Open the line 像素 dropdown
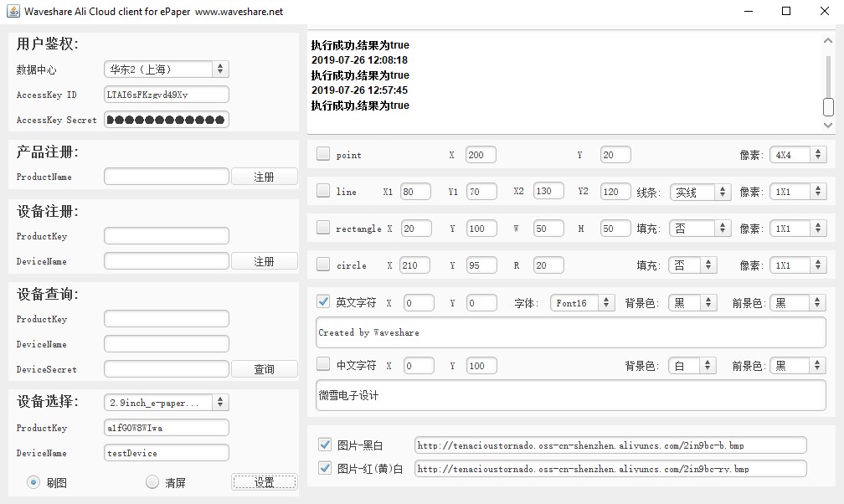 click(798, 192)
